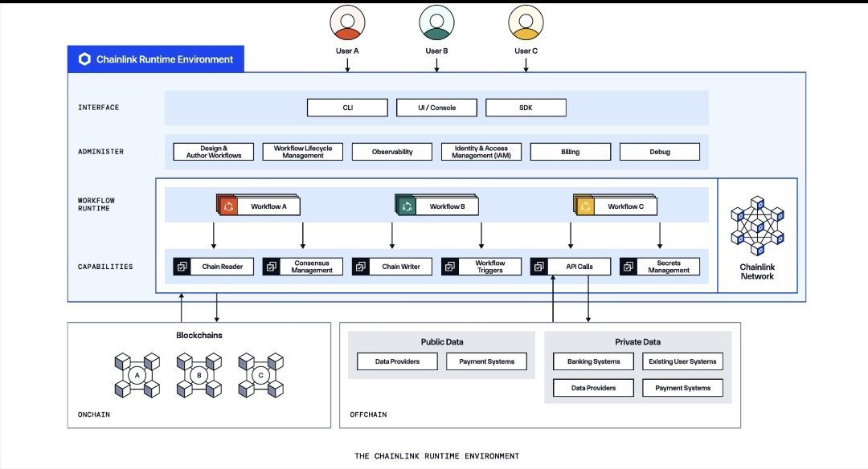Click the green Workflow B icon
The height and width of the screenshot is (469, 868).
(407, 207)
